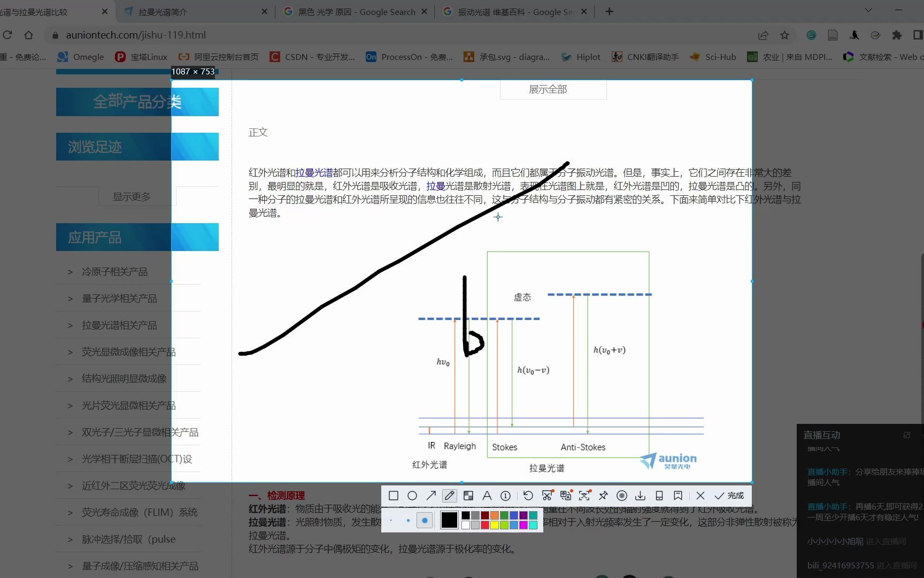This screenshot has height=578, width=924.
Task: Switch to 黑色 光学 原因 Google Search tab
Action: (x=356, y=12)
